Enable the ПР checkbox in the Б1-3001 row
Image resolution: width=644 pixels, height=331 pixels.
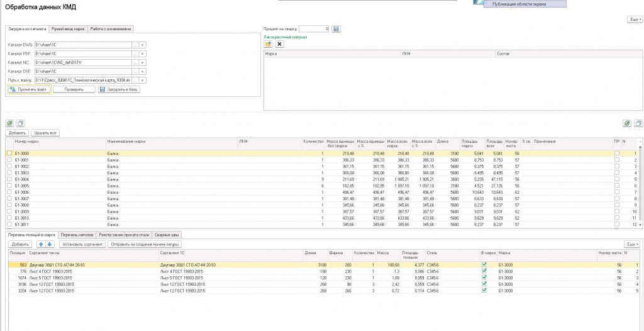(616, 160)
